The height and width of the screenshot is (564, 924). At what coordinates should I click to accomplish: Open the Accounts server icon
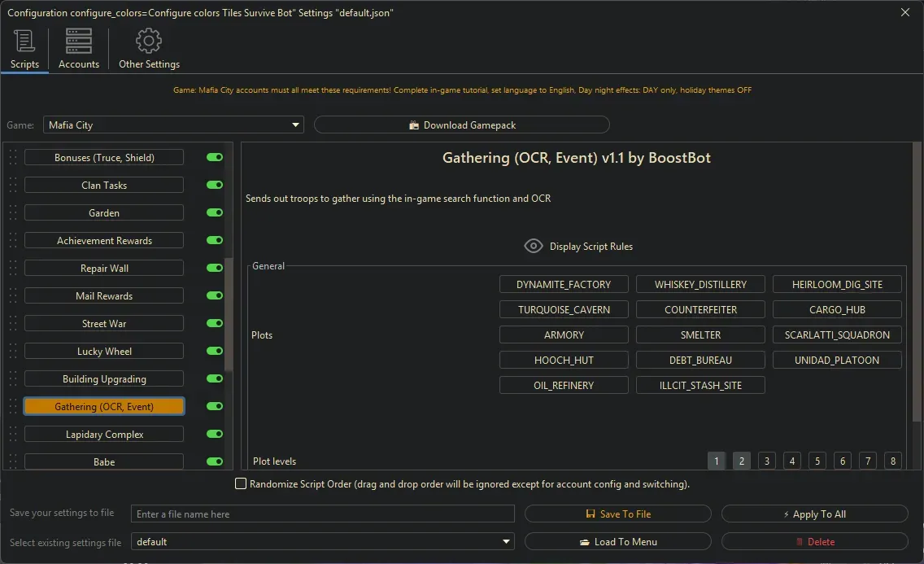click(79, 41)
